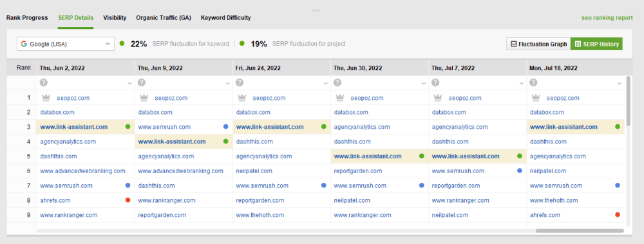Click green dot beside link-assistant.com on Jul 18

click(618, 127)
